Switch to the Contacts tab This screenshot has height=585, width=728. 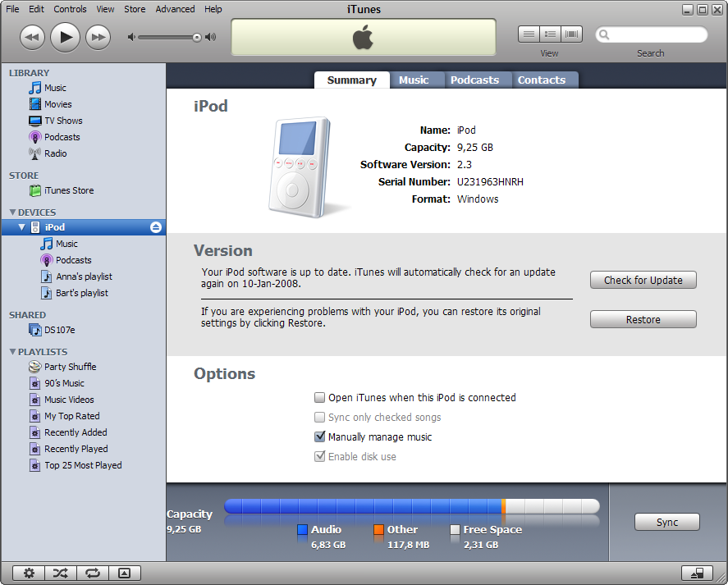coord(545,80)
